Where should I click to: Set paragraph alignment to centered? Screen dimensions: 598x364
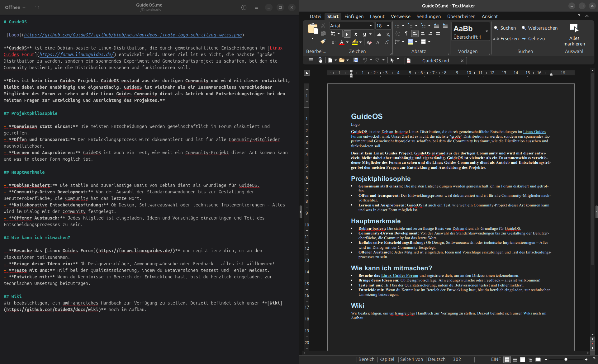pos(423,34)
